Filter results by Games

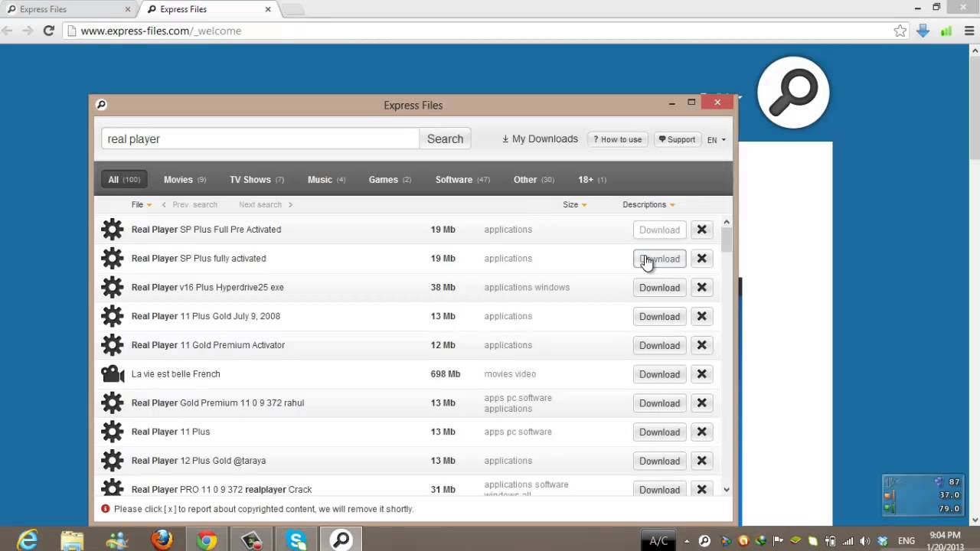click(x=390, y=180)
